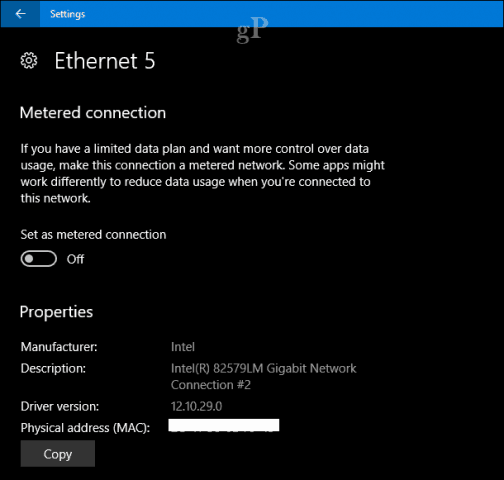
Task: Click the Settings title in the header
Action: pyautogui.click(x=68, y=14)
